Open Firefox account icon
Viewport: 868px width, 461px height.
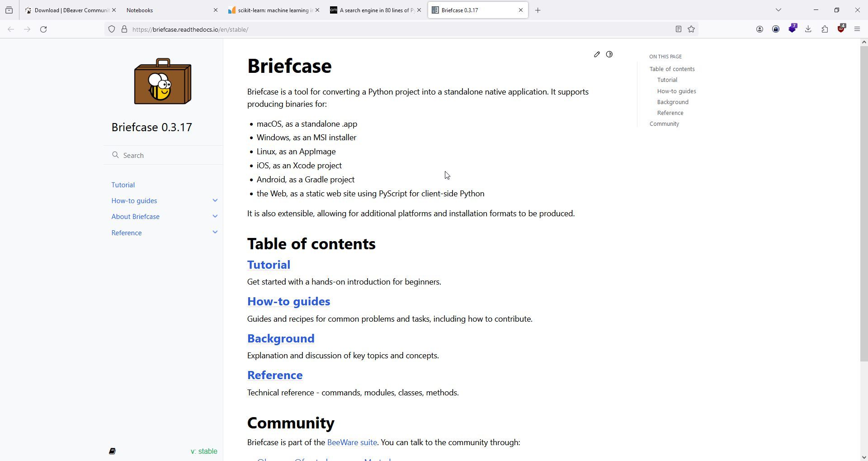pos(759,29)
